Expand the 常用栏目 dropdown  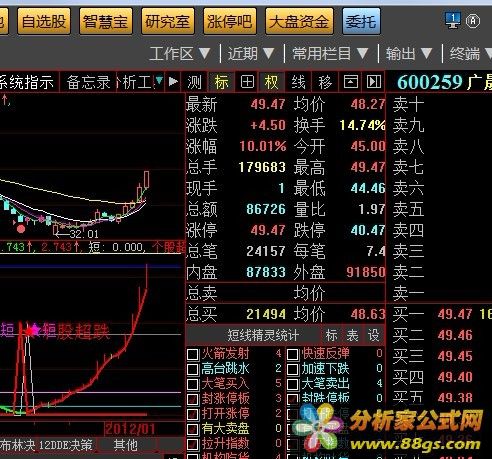tap(330, 53)
